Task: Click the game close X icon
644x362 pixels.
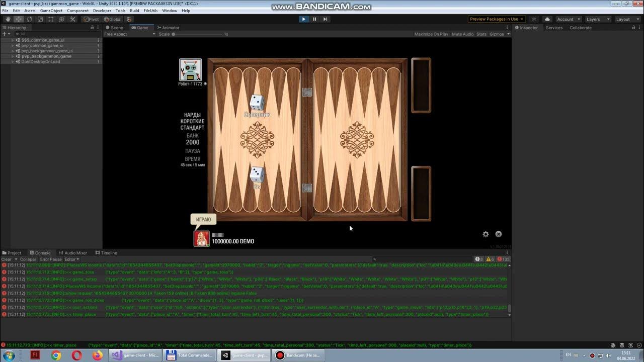Action: point(499,234)
